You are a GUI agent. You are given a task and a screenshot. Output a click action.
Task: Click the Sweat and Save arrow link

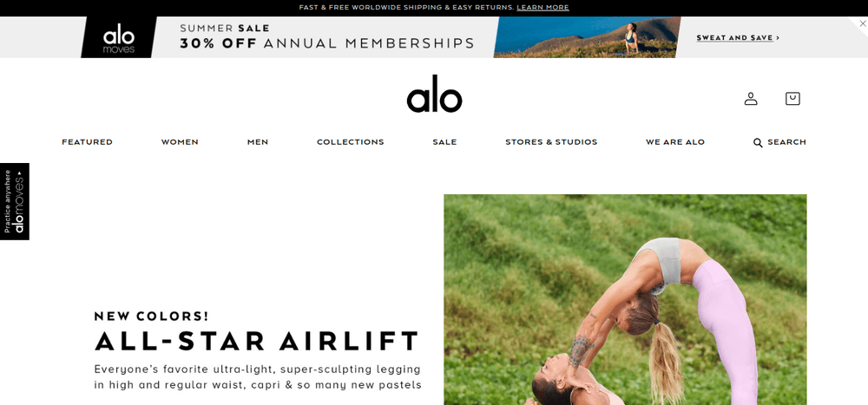click(738, 37)
